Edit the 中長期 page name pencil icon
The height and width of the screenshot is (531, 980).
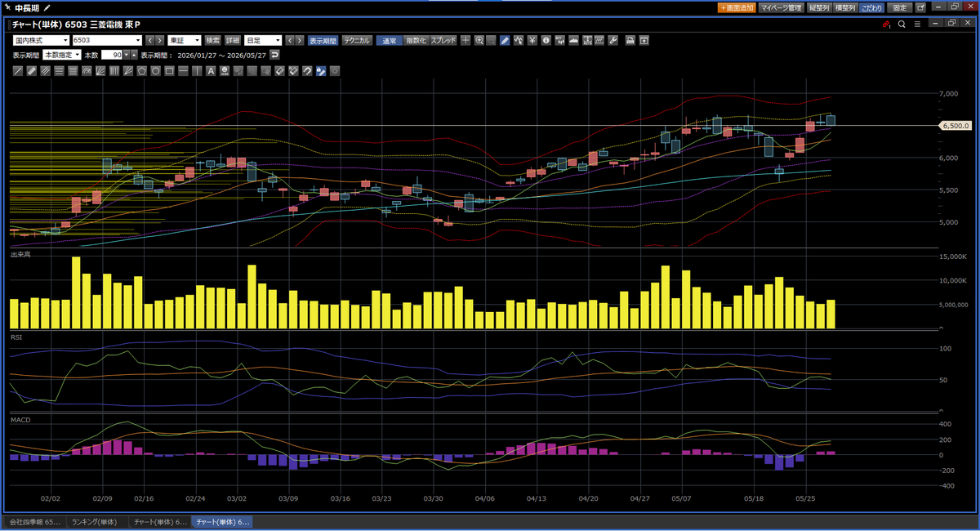point(47,7)
